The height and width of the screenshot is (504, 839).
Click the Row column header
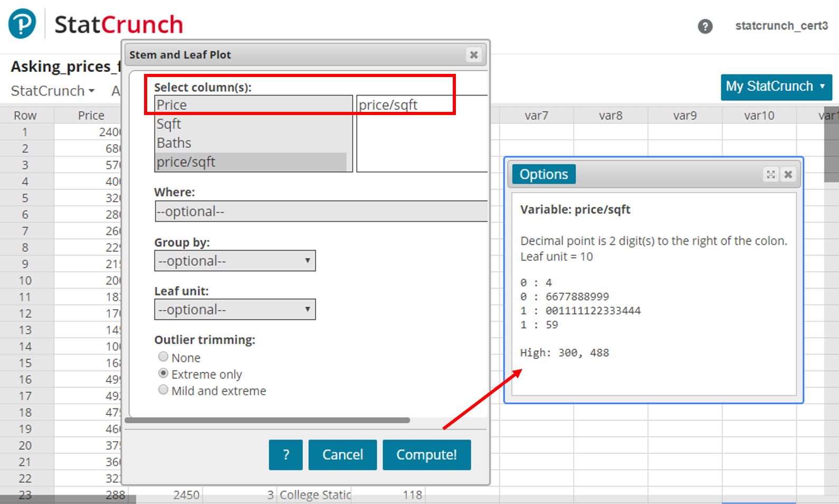pos(25,115)
